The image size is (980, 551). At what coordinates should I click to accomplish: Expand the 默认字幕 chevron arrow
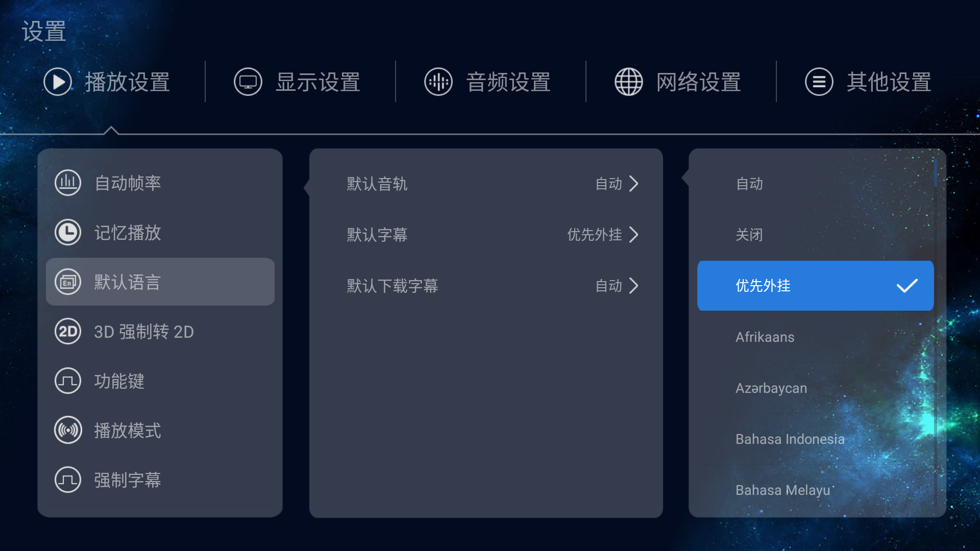(634, 235)
